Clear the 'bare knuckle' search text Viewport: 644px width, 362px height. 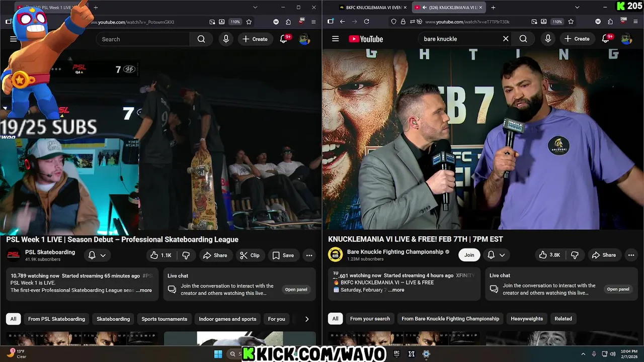pyautogui.click(x=506, y=39)
